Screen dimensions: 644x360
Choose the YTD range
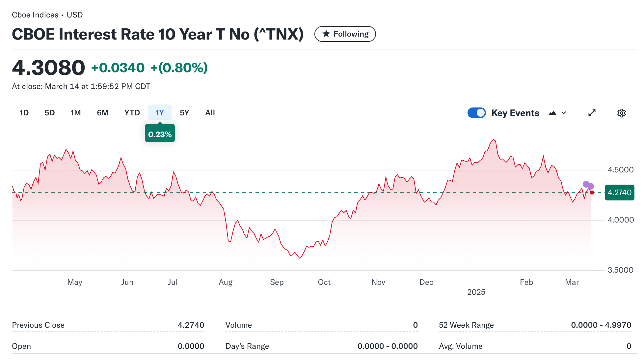click(x=132, y=113)
